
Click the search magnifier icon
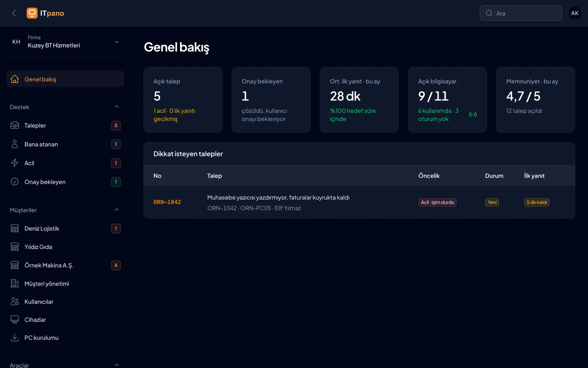tap(489, 13)
